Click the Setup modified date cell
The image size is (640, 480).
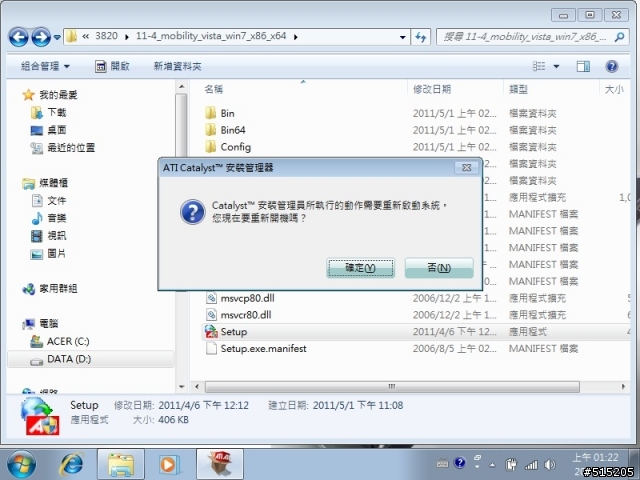(x=454, y=331)
